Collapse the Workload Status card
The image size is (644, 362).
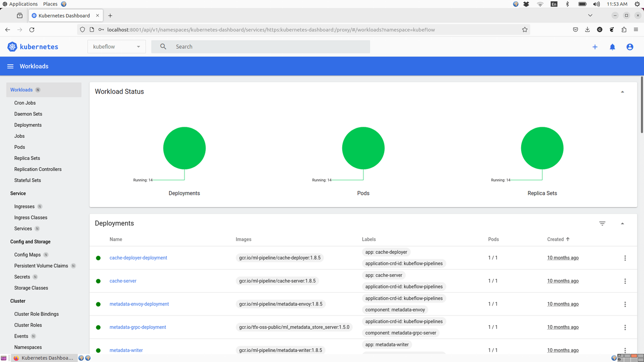coord(622,92)
